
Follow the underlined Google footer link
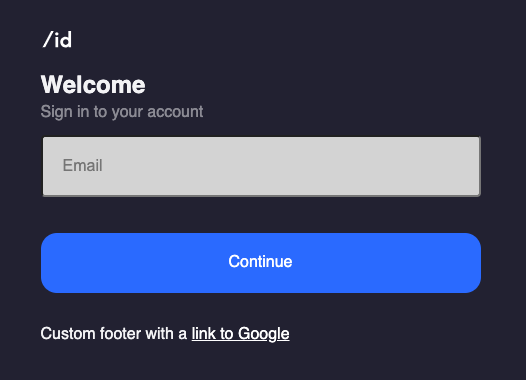coord(240,334)
